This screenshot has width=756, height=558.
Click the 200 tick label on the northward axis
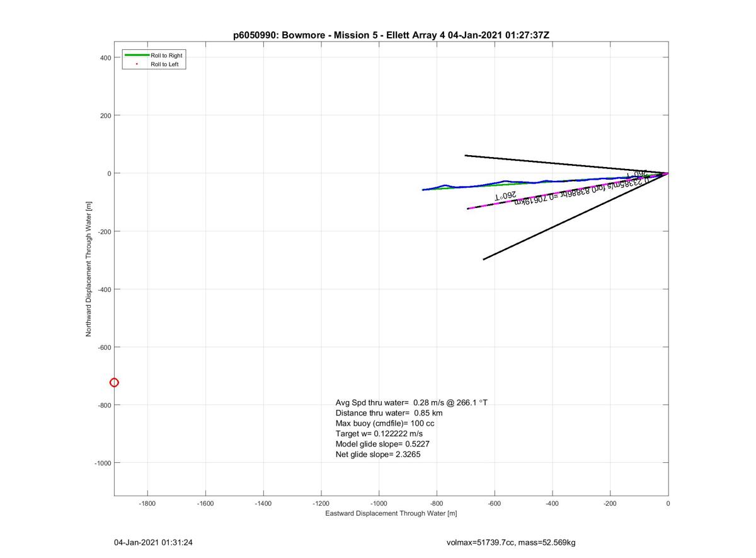click(105, 115)
